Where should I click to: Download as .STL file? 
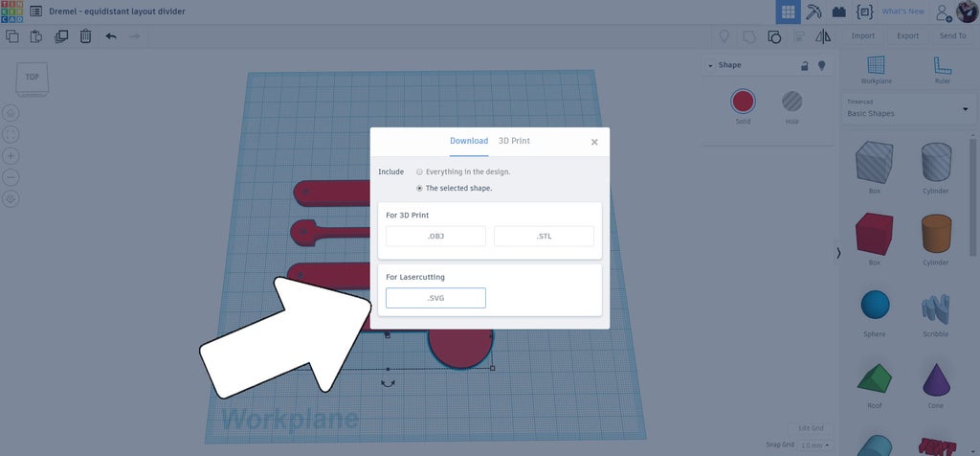[x=544, y=237]
